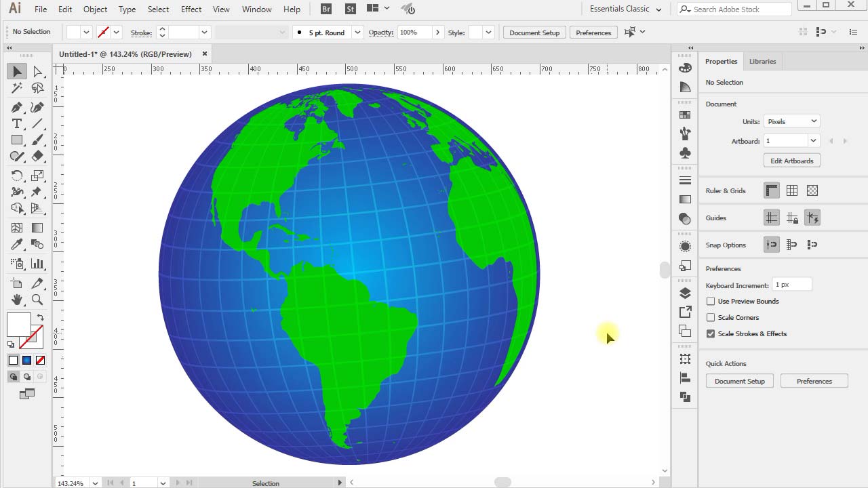This screenshot has width=868, height=488.
Task: Switch to the Libraries tab
Action: [x=762, y=61]
